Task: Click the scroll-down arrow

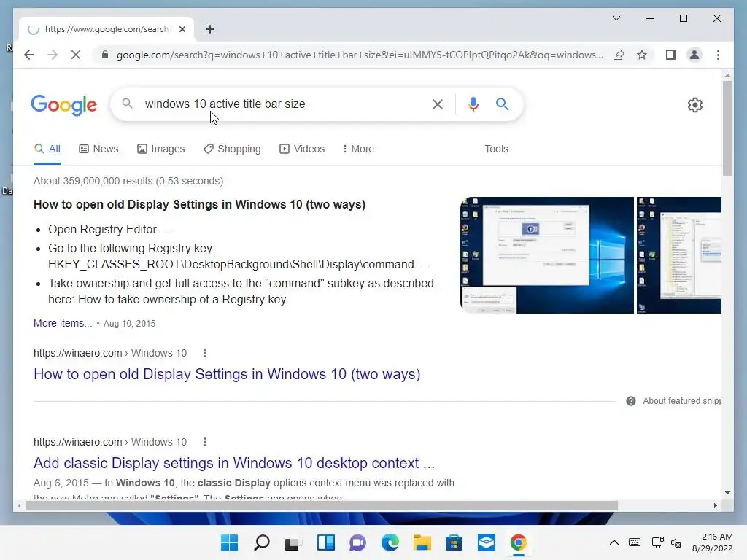Action: click(x=727, y=493)
